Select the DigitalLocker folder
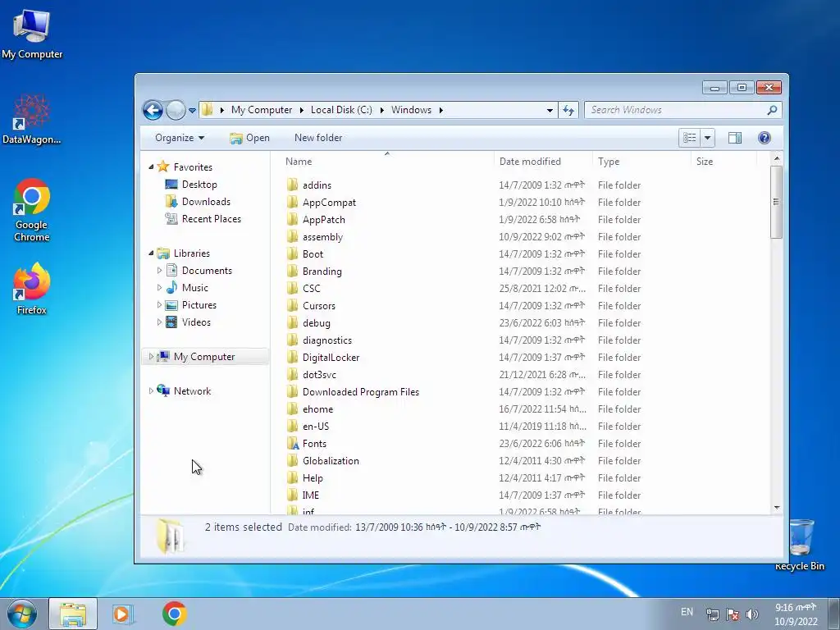Screen dimensions: 840x630 (x=331, y=358)
